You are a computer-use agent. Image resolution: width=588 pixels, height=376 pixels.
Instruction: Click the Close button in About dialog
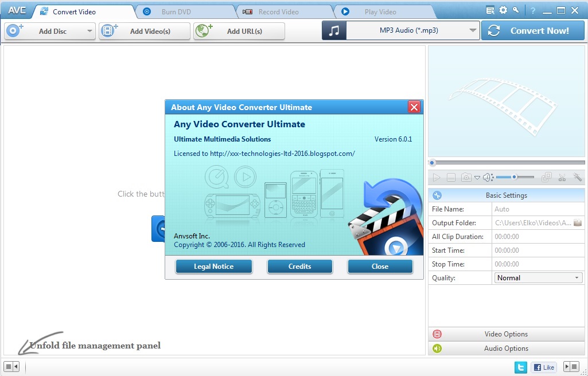pos(380,267)
